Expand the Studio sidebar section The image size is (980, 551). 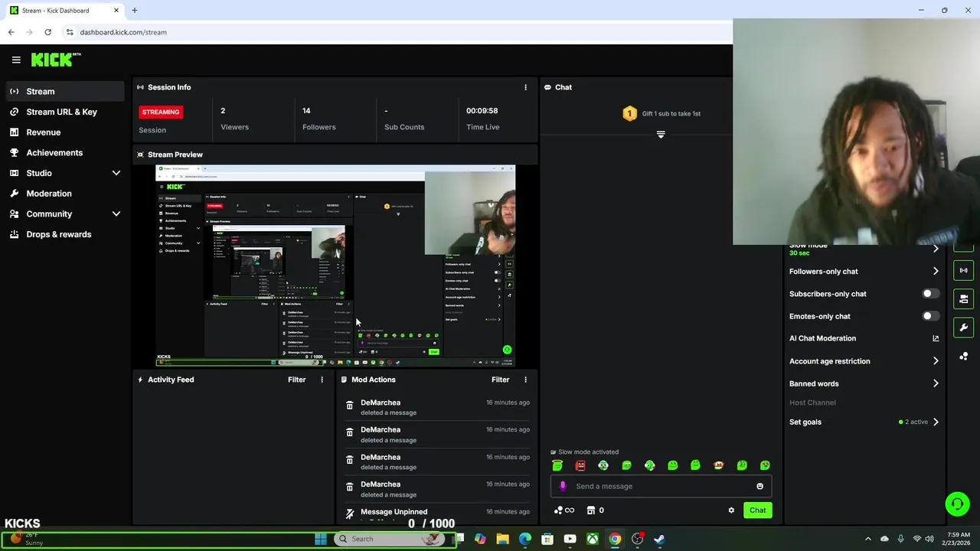(x=116, y=173)
